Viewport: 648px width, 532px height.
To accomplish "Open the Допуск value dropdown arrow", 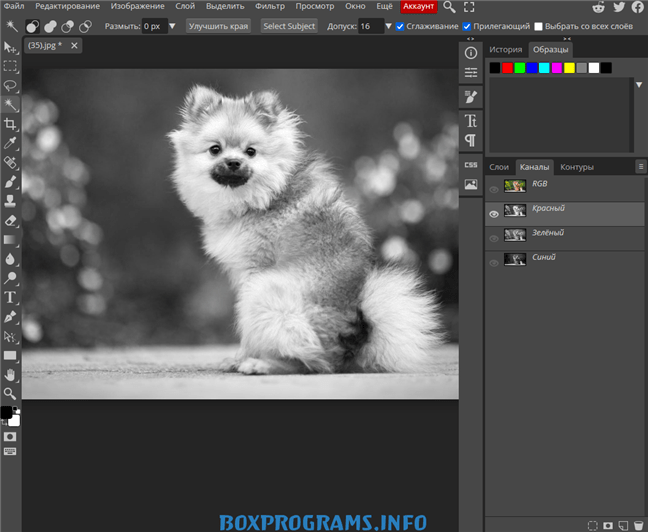I will [x=388, y=26].
